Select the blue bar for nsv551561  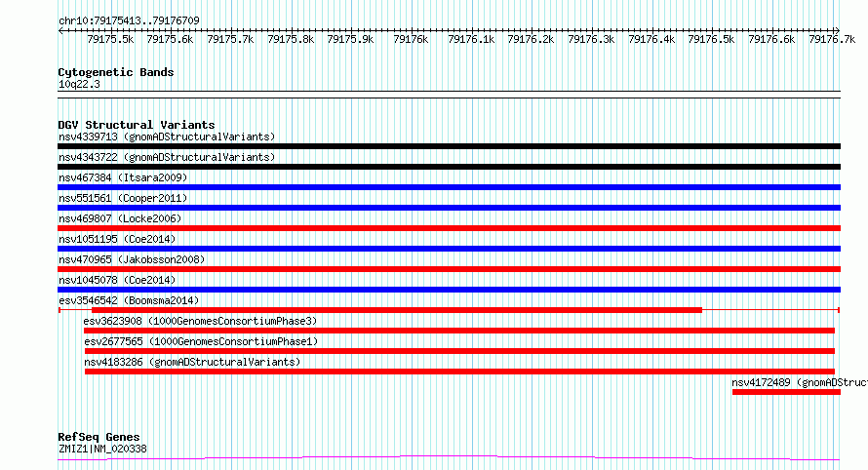(x=449, y=208)
